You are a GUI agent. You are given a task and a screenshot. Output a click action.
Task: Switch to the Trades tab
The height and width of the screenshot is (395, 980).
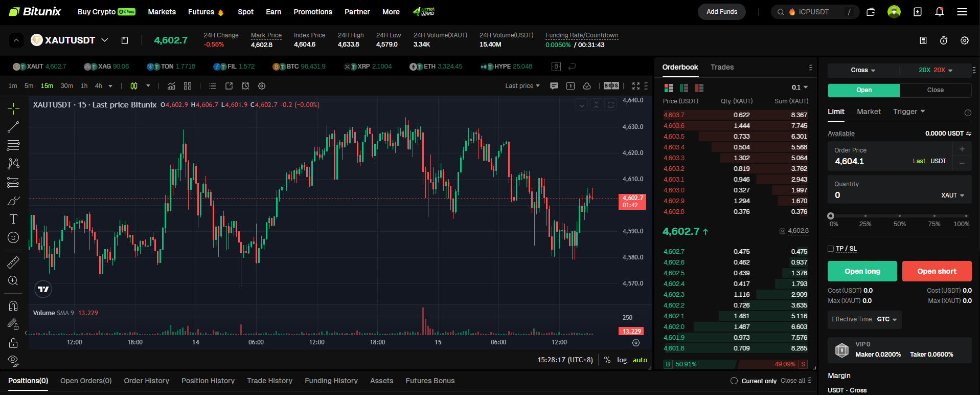pos(722,67)
